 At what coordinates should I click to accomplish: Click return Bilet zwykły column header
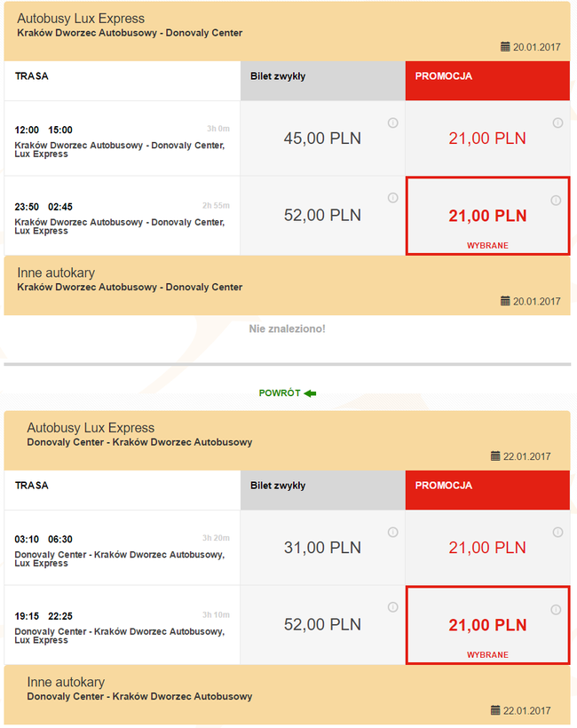(322, 487)
